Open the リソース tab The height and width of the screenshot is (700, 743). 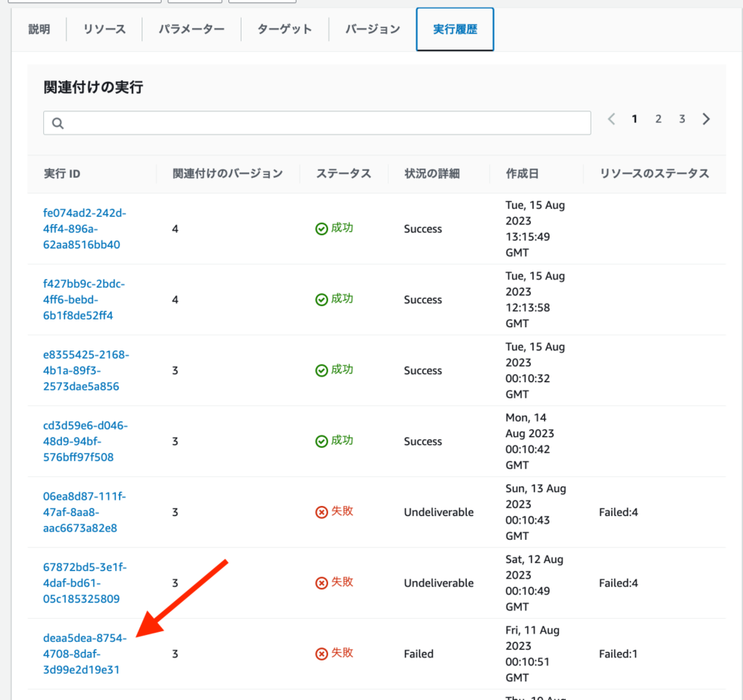(104, 29)
